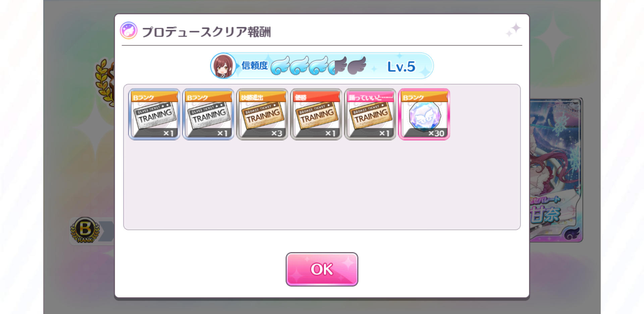
Task: Tap the bronze training ticket marked ×3
Action: coord(262,114)
